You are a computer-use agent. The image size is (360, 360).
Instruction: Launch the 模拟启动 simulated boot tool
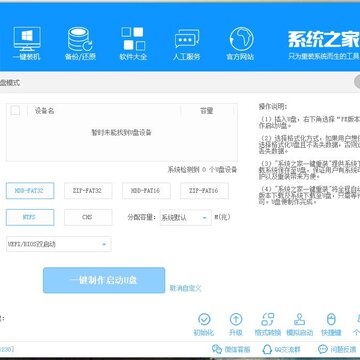(x=300, y=324)
